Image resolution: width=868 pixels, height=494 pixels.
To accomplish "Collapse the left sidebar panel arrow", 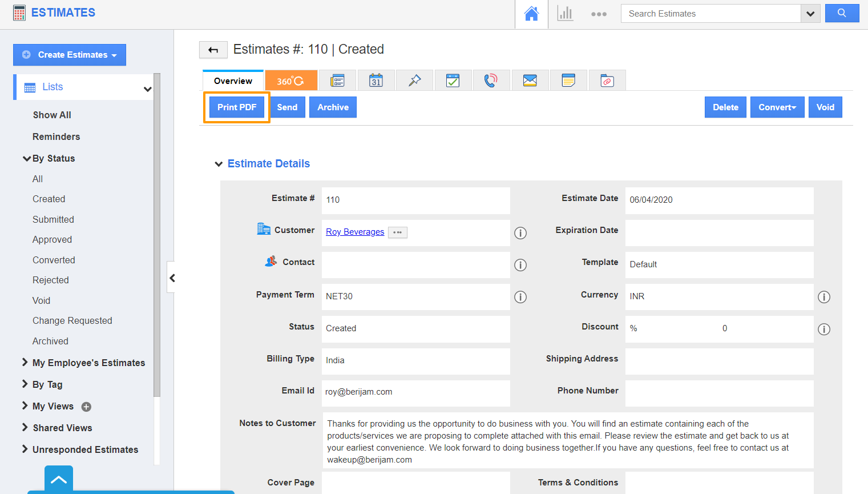I will tap(171, 278).
